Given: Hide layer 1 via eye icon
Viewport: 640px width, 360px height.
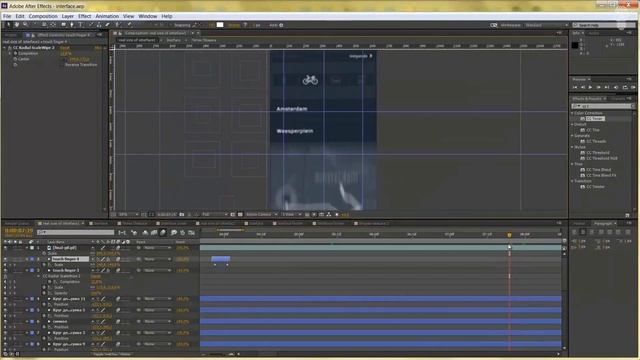Looking at the screenshot, I should click(5, 248).
